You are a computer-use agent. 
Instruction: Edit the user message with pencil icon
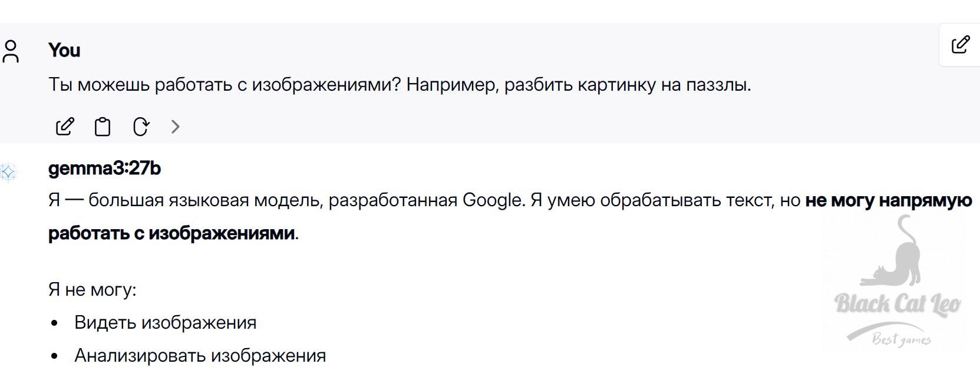pos(65,127)
